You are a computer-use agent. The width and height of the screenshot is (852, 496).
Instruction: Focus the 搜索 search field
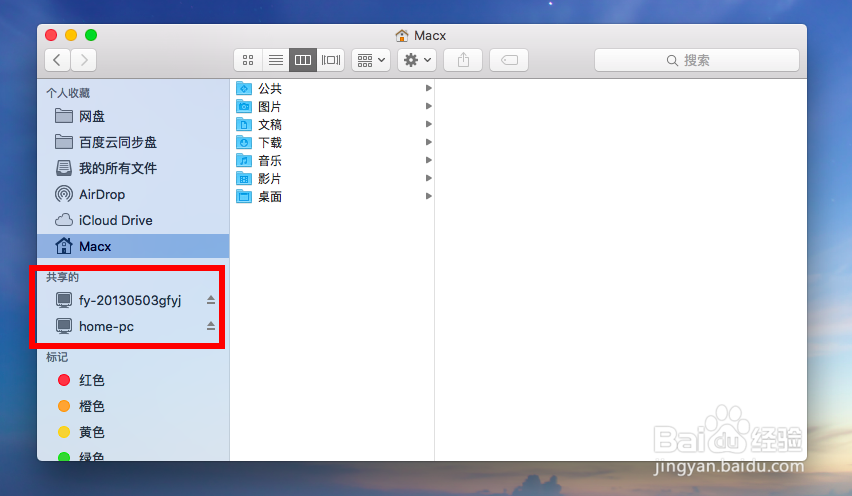point(697,60)
